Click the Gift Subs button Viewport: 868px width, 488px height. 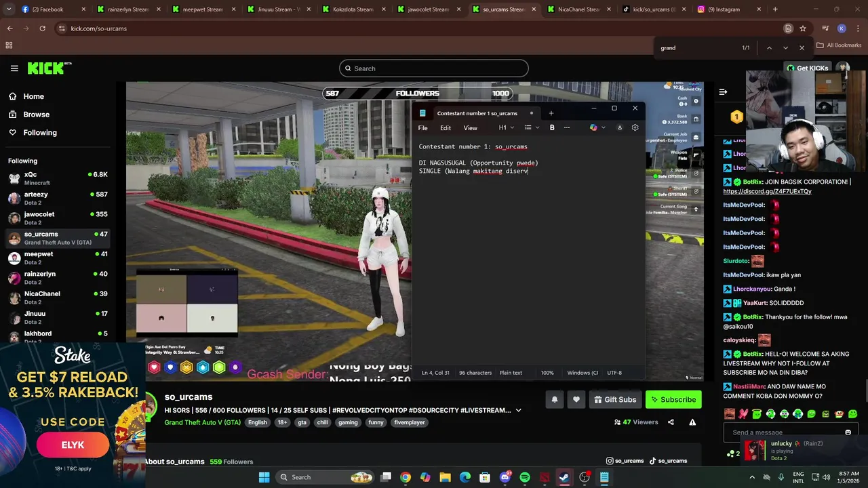615,400
